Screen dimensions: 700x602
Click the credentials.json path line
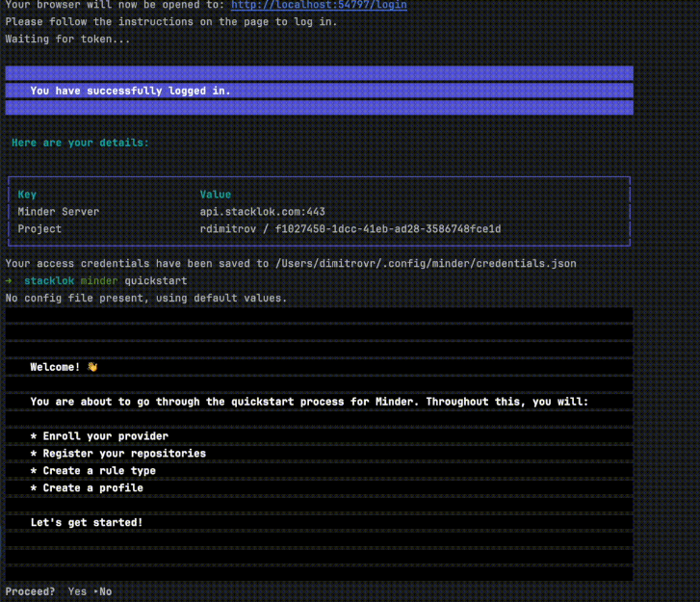291,264
